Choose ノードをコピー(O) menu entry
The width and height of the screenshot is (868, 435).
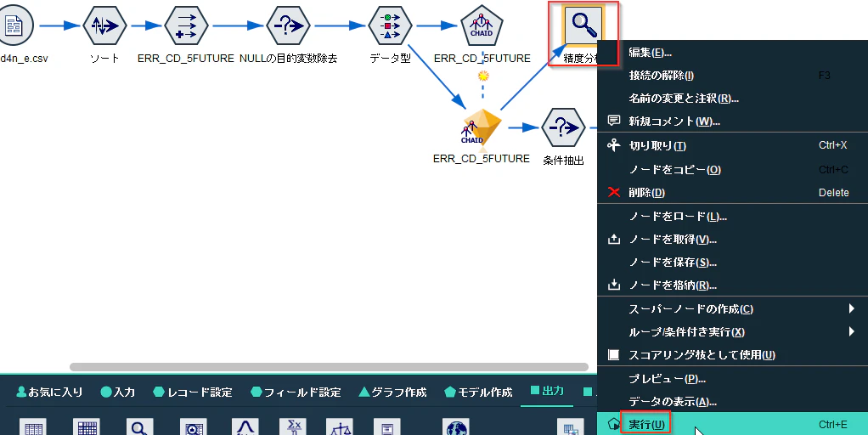pyautogui.click(x=732, y=169)
